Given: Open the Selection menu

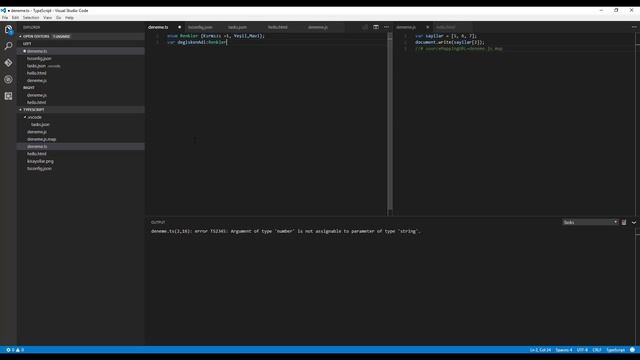Looking at the screenshot, I should [31, 18].
